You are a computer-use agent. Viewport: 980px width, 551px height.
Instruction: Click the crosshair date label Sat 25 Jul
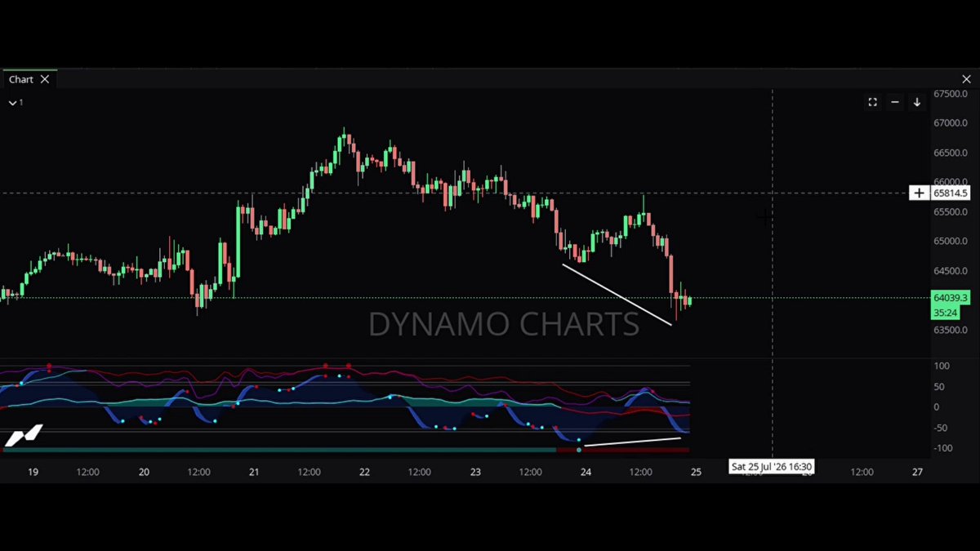click(x=771, y=467)
